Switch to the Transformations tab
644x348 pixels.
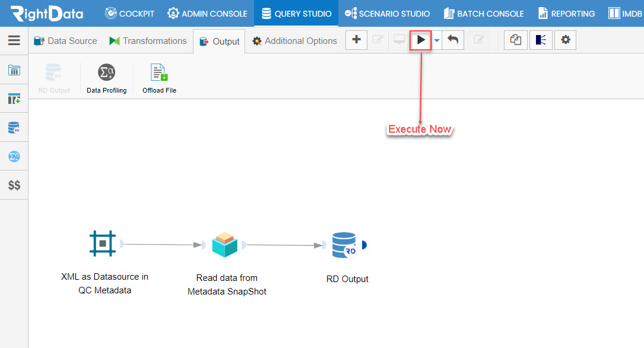(x=148, y=41)
